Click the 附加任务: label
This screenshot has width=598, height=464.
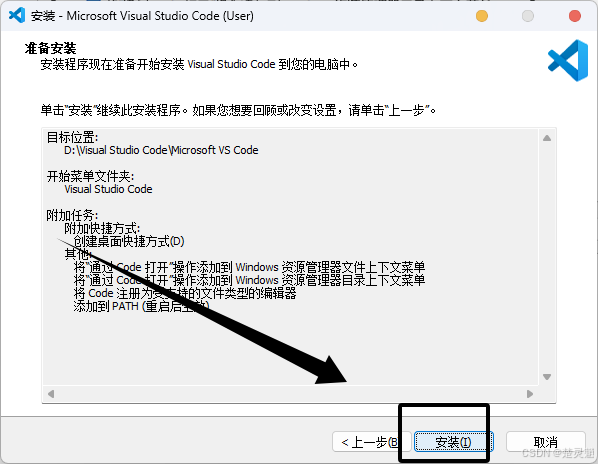[x=72, y=215]
